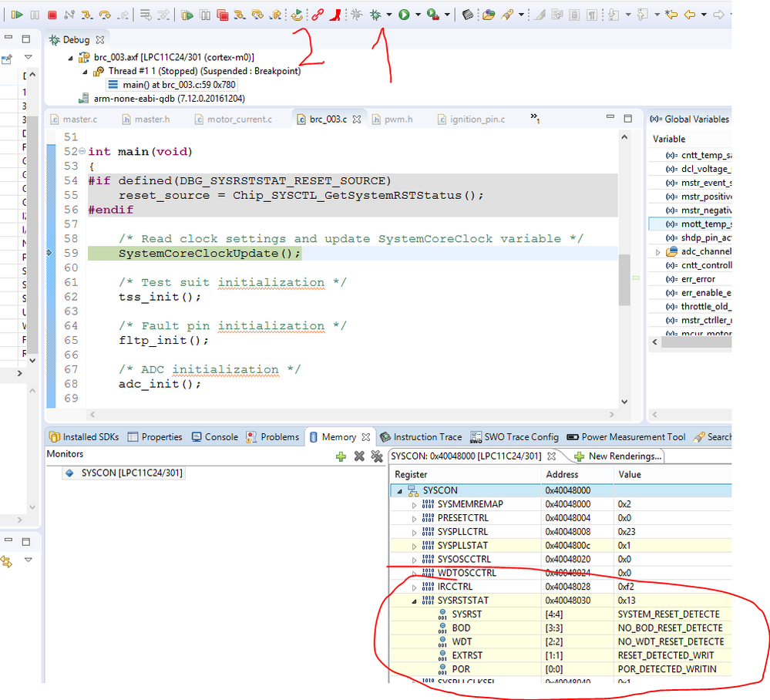Click the Disconnect icon

pyautogui.click(x=69, y=15)
